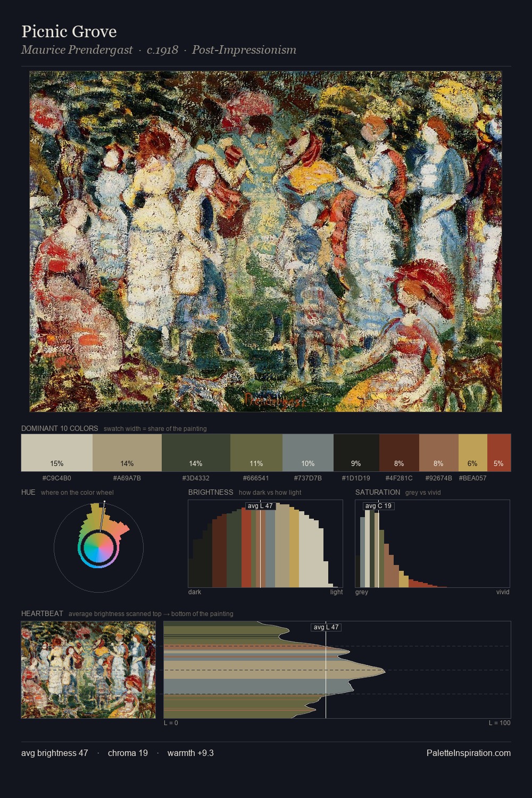
Task: Click the 'L = 100' axis label
Action: tap(500, 723)
